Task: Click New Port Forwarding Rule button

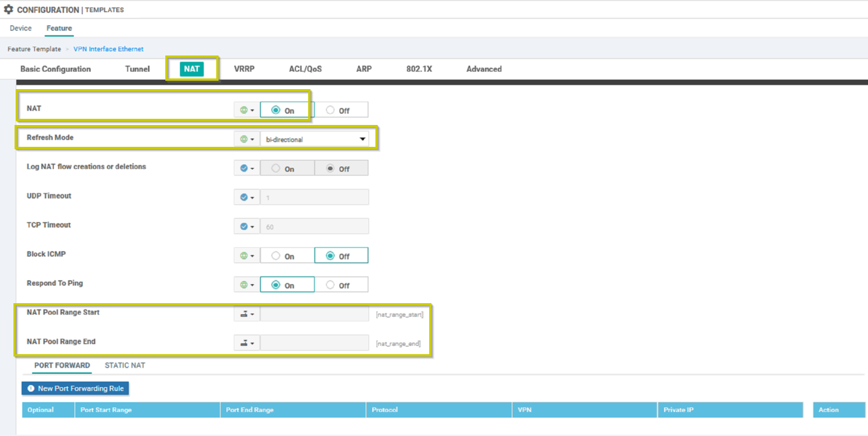Action: (x=75, y=388)
